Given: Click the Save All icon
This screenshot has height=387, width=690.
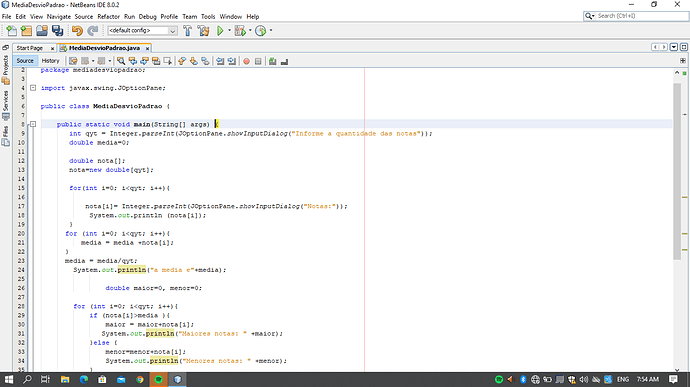Looking at the screenshot, I should [x=57, y=30].
